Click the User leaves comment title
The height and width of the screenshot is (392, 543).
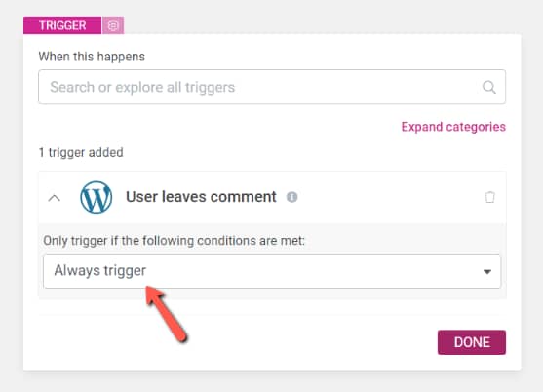(x=201, y=197)
